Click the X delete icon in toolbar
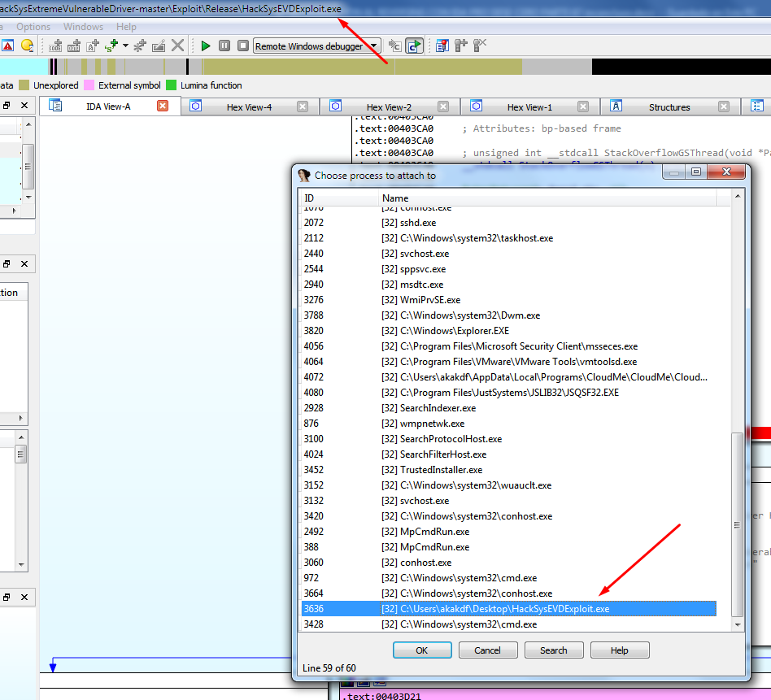Viewport: 771px width, 700px height. click(177, 46)
